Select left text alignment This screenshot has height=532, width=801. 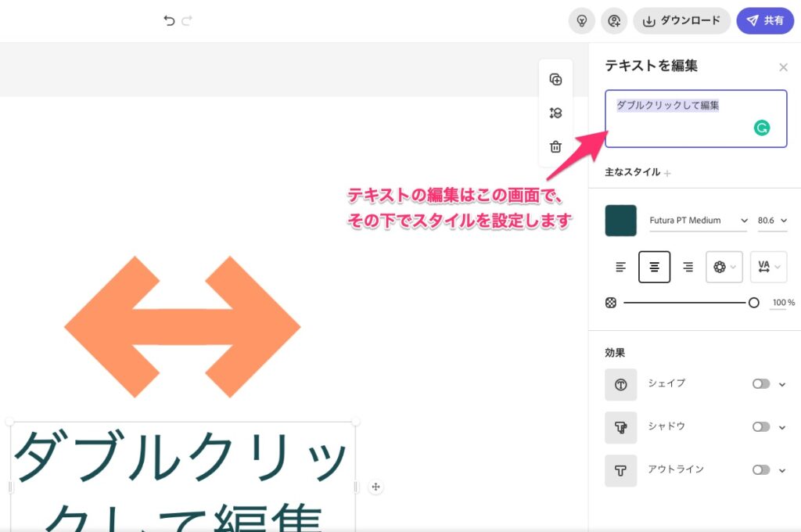point(620,266)
